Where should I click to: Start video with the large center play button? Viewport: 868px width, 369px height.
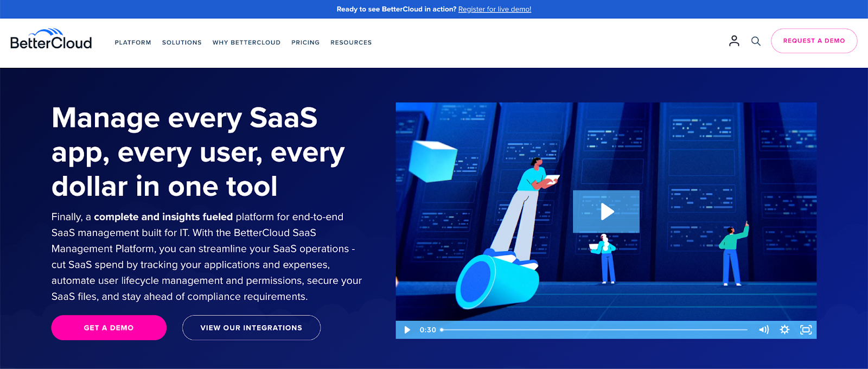point(606,212)
